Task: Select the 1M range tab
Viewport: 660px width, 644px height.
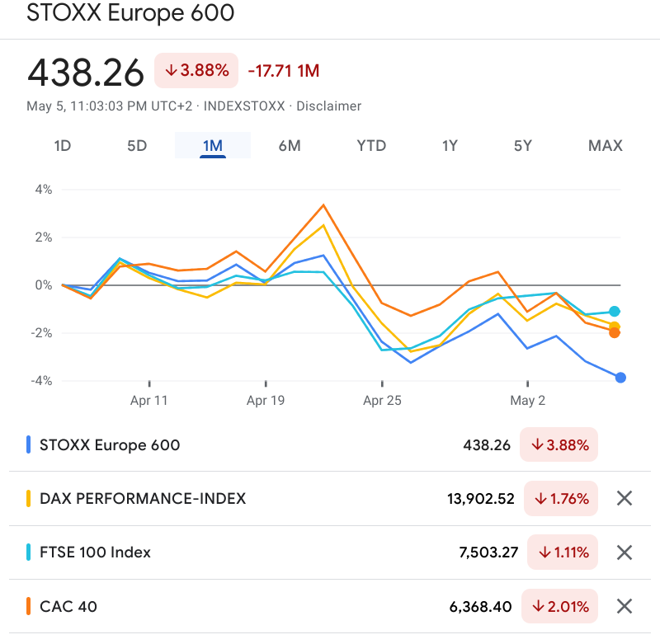Action: pyautogui.click(x=213, y=146)
